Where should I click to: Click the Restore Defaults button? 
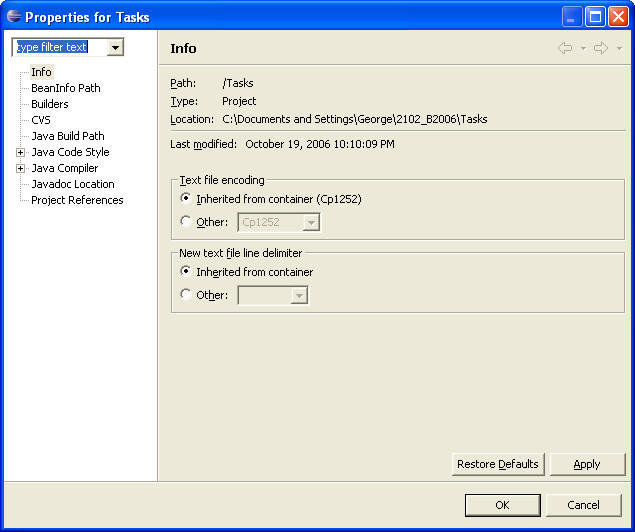[498, 464]
